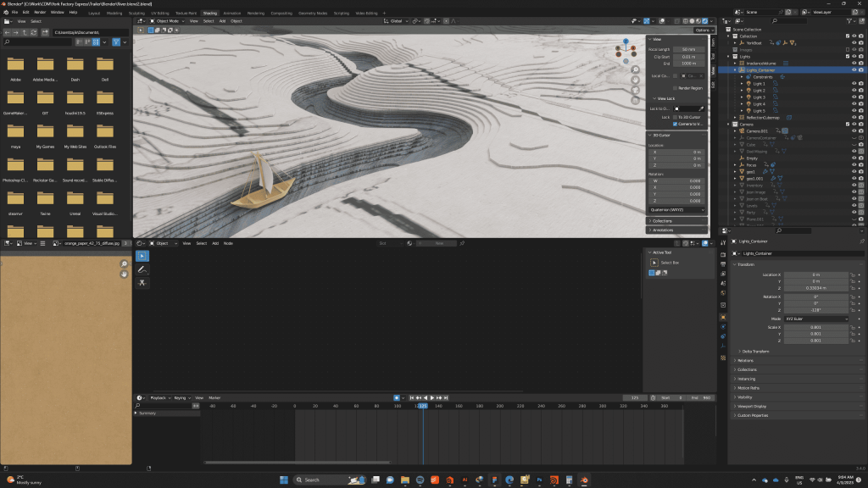Select the Links Cut tool in node editor

(142, 283)
